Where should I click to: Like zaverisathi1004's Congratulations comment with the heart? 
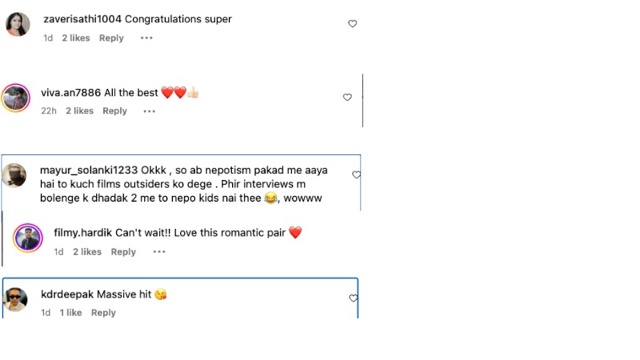[x=352, y=24]
